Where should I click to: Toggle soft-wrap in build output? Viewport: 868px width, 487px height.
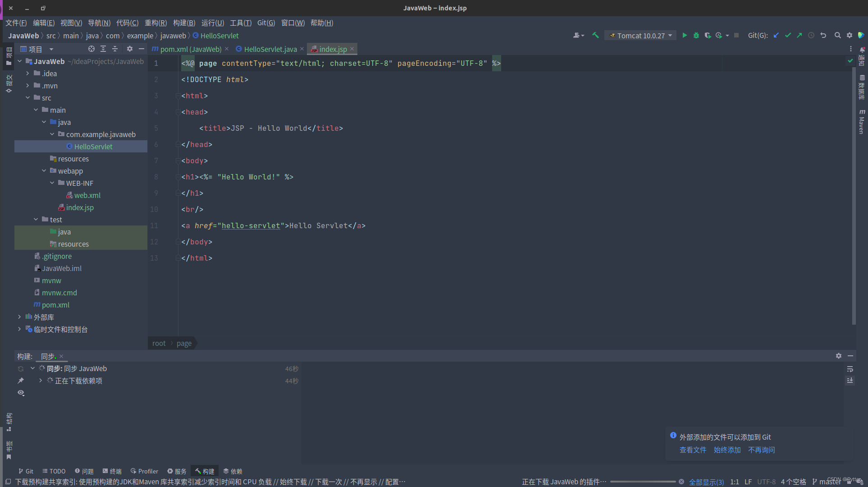850,369
